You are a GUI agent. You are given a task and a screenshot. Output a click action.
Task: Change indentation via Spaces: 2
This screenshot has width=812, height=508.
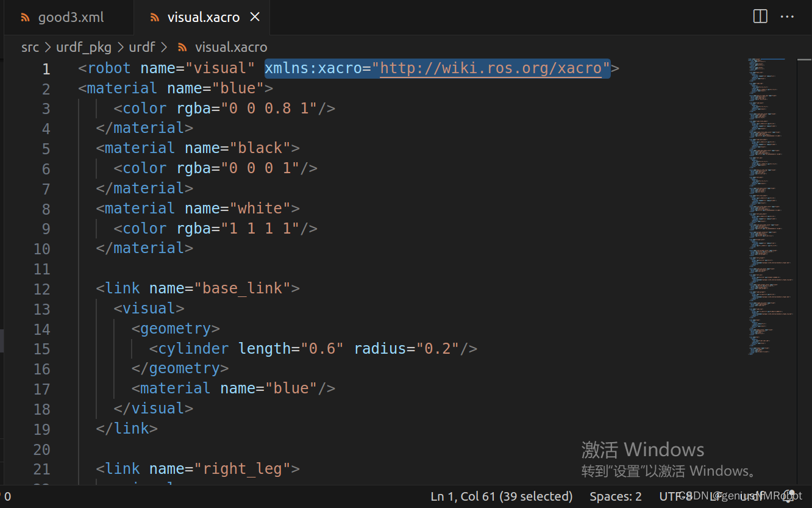(x=615, y=496)
